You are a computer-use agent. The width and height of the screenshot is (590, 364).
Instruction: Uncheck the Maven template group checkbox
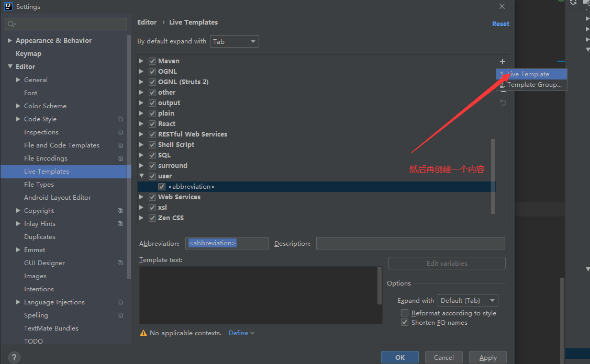(x=152, y=61)
